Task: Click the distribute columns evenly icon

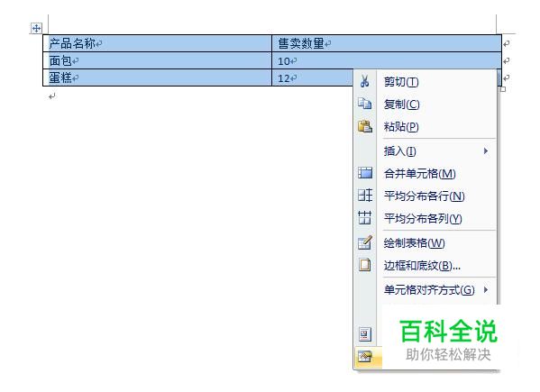Action: tap(365, 217)
